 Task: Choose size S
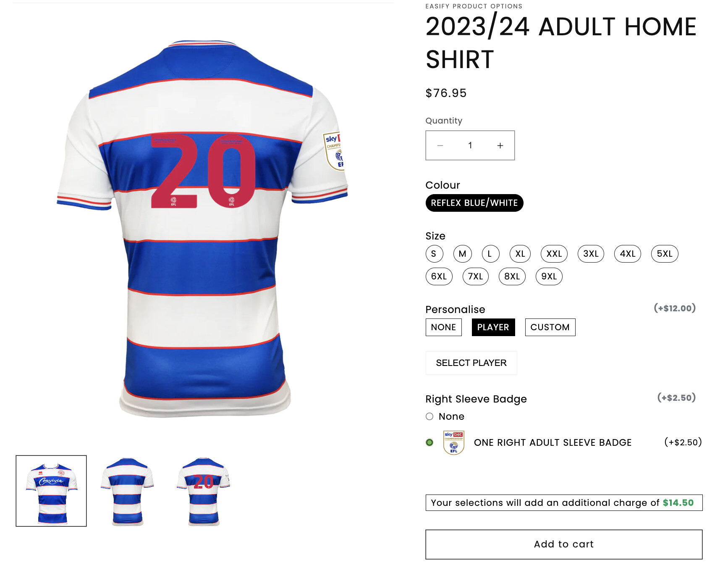(x=434, y=254)
